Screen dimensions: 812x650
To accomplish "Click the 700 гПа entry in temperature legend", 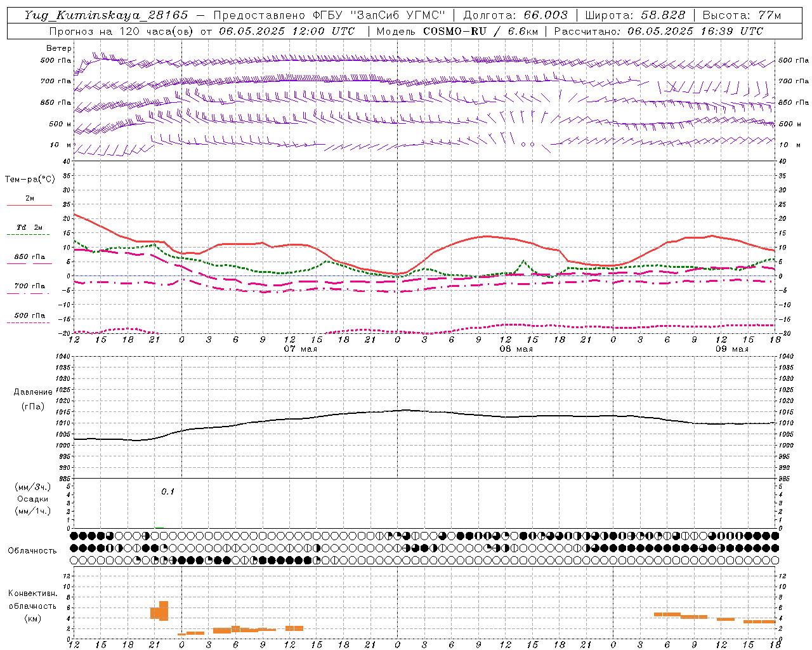I will pos(29,286).
